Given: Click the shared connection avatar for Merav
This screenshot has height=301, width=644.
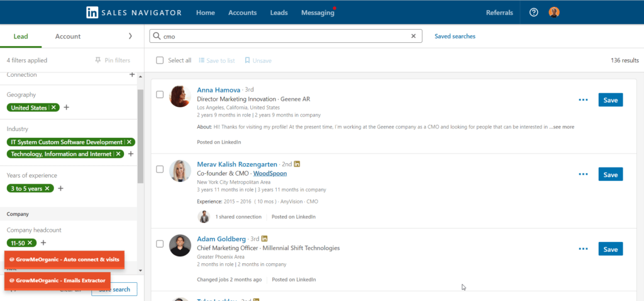Looking at the screenshot, I should click(204, 217).
